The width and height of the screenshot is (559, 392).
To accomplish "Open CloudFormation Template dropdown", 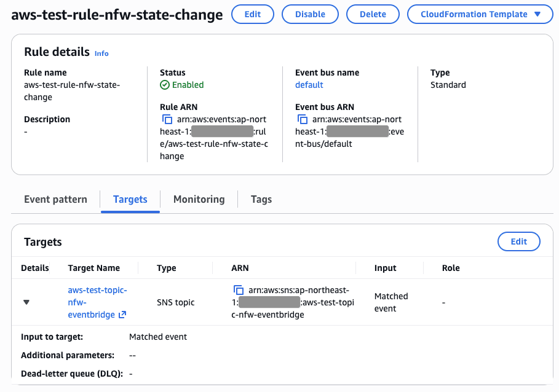I will pyautogui.click(x=480, y=14).
